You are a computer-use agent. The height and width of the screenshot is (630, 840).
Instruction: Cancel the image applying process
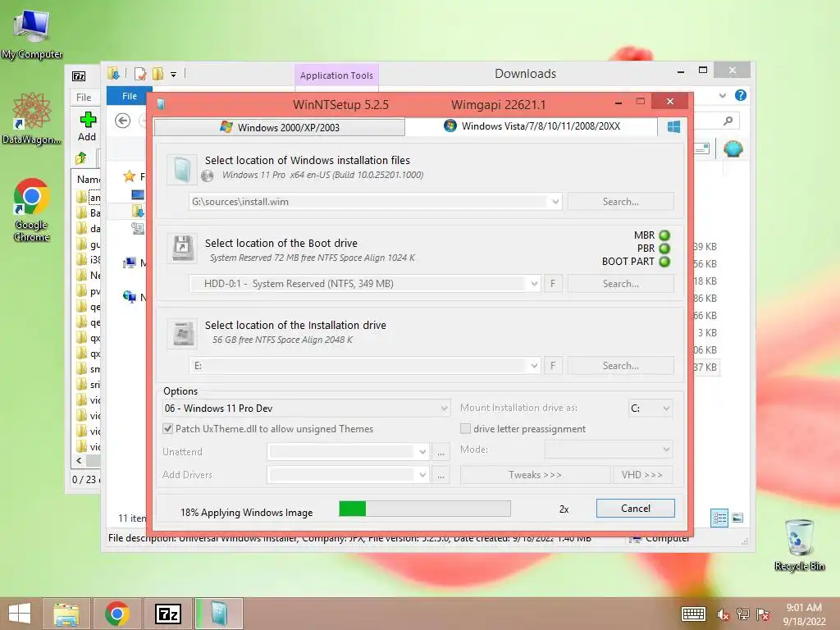tap(636, 509)
